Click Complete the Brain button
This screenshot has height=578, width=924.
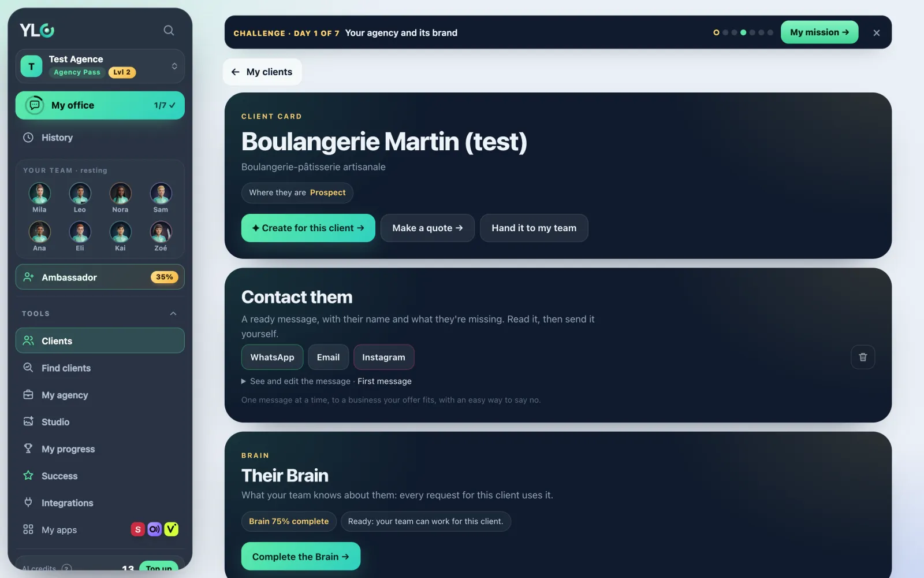coord(301,557)
